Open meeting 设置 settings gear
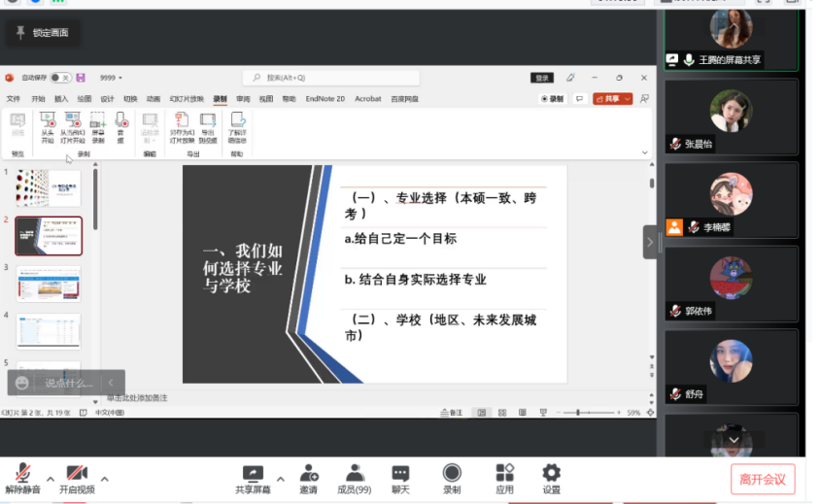Screen dimensions: 819x504 coord(551,475)
